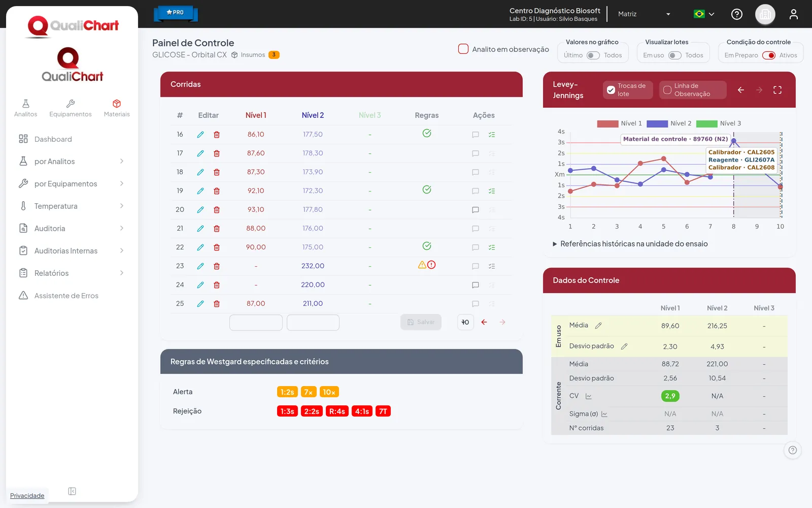Click the Nível 2 legend color swatch
Image resolution: width=812 pixels, height=508 pixels.
[x=657, y=123]
